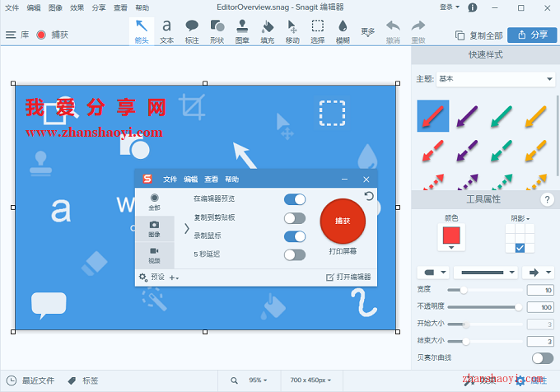Open the View (查看) menu
This screenshot has width=560, height=392.
(120, 7)
